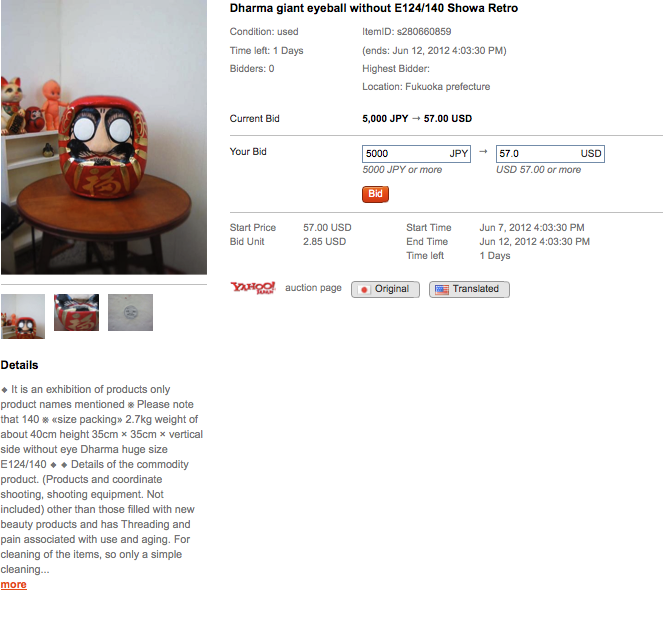Expand details with the more link
The width and height of the screenshot is (671, 620).
[14, 584]
